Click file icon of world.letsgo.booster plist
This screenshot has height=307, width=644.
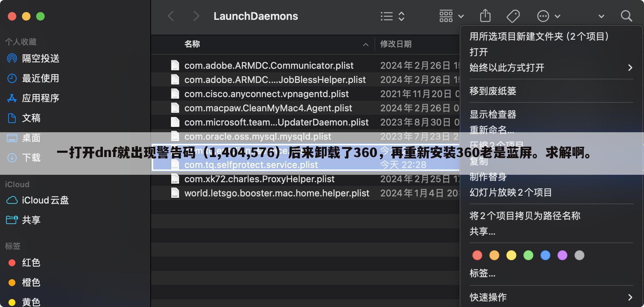[x=175, y=193]
